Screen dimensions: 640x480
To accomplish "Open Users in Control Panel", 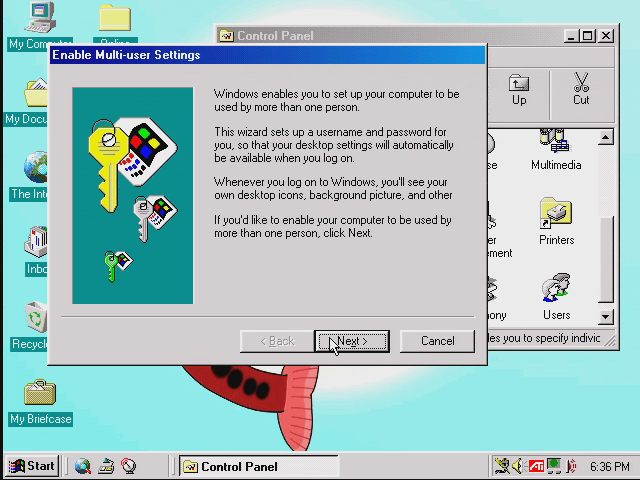I will (x=556, y=297).
